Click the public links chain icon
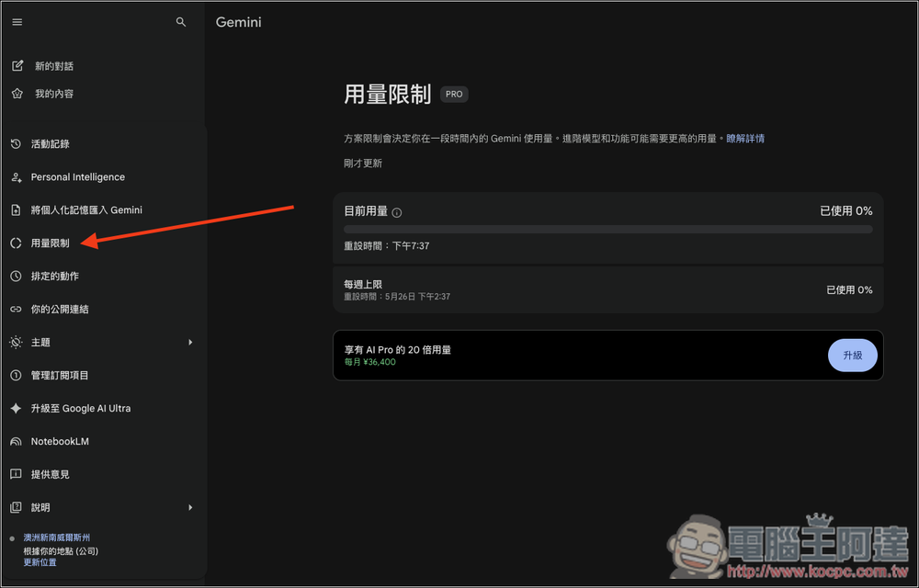Viewport: 919px width, 588px height. (x=16, y=310)
